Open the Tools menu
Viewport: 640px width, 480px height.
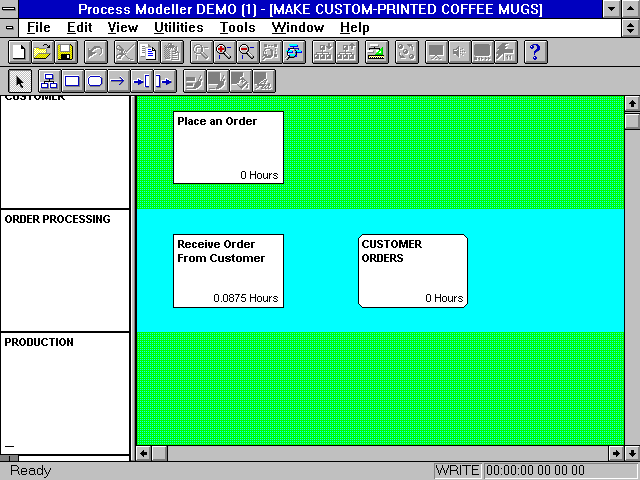point(237,28)
